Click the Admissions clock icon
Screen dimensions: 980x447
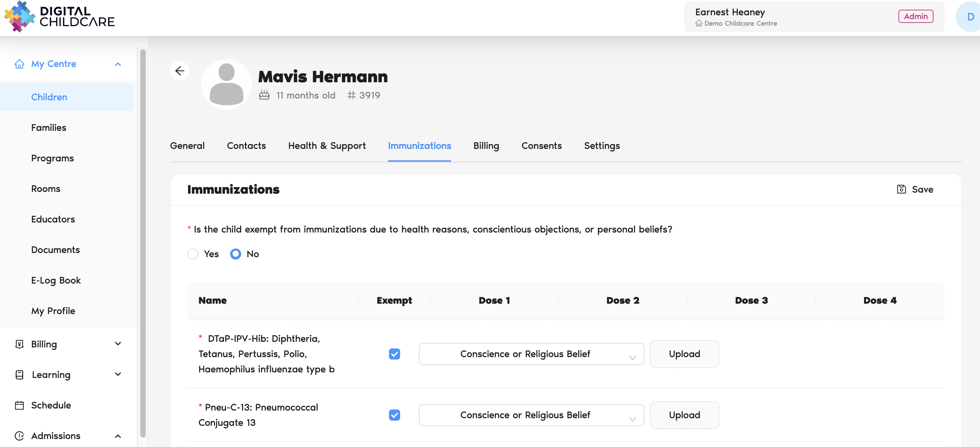point(19,436)
